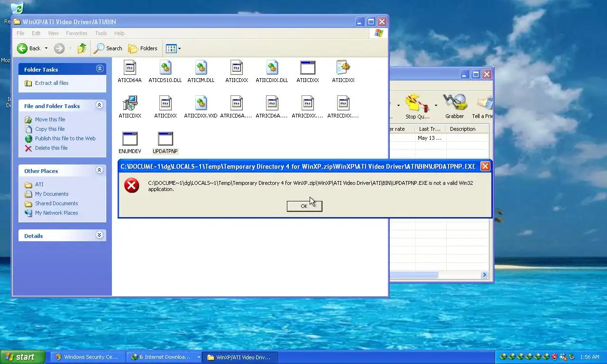This screenshot has height=364, width=607.
Task: Click the scroll right arrow in download list
Action: coord(484,275)
